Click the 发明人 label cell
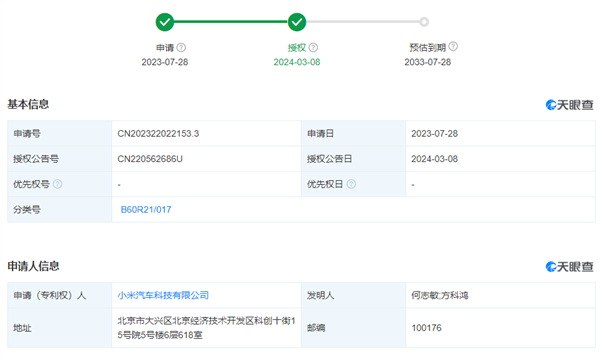The height and width of the screenshot is (362, 600). (x=353, y=295)
